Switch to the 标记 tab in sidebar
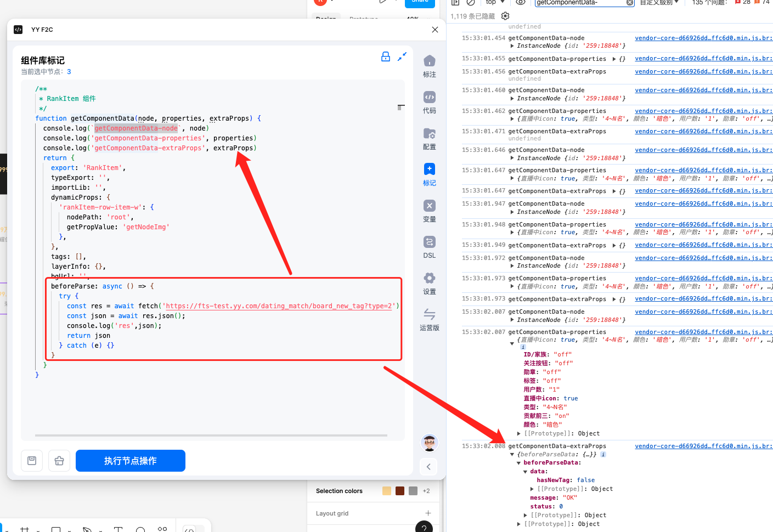Viewport: 773px width, 532px height. (430, 170)
